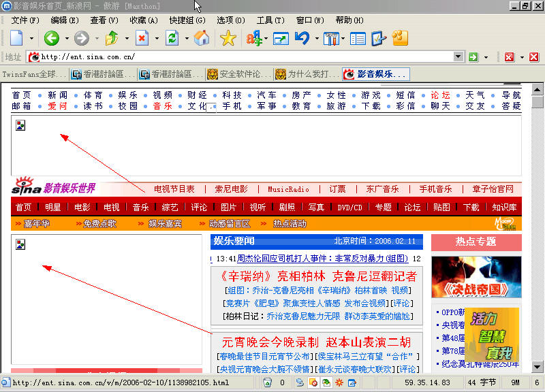Click the Sina logo

27,186
